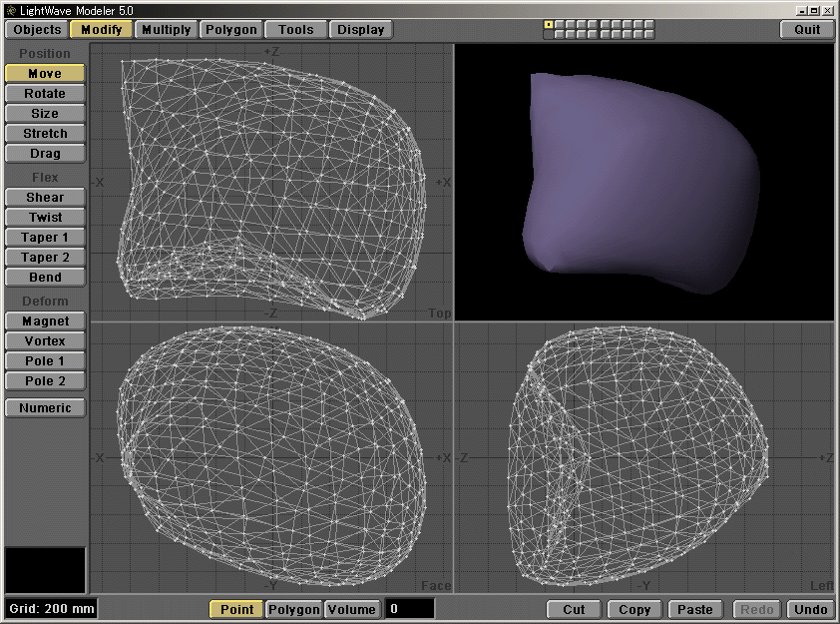Copy the selected geometry
This screenshot has width=840, height=624.
pos(634,609)
